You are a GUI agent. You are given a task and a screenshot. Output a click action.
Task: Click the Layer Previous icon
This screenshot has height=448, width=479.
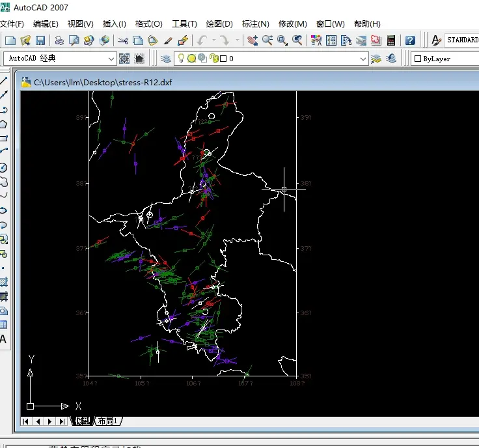click(391, 59)
